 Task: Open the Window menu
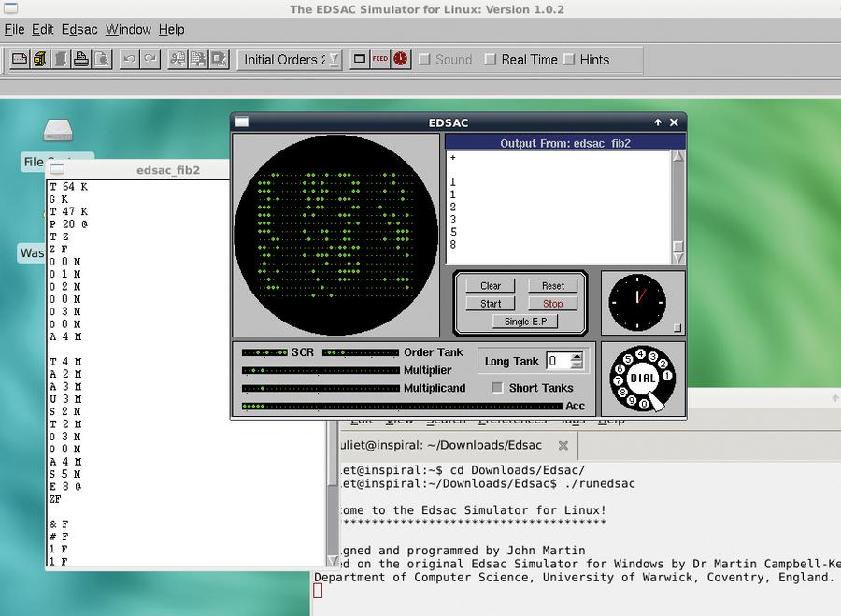128,30
